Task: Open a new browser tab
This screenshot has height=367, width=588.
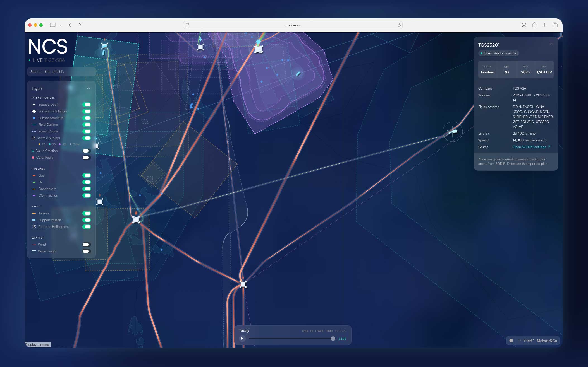Action: click(544, 25)
